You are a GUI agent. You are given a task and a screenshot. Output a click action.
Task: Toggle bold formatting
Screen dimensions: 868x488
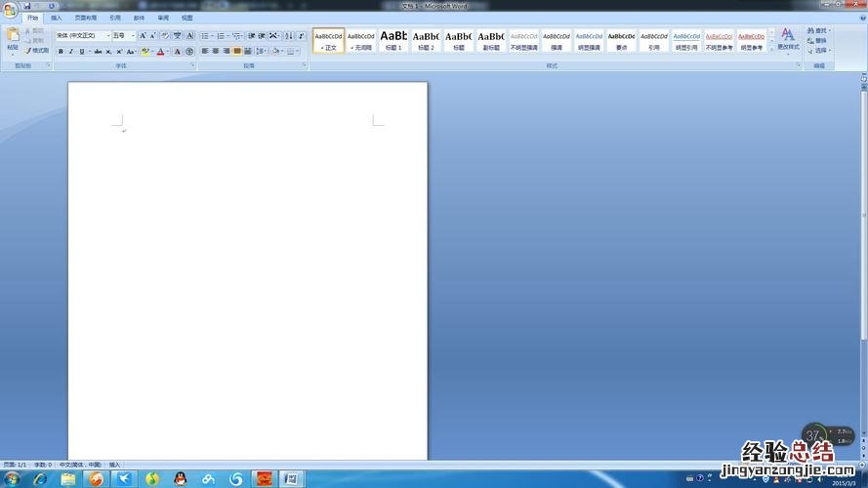[x=61, y=52]
